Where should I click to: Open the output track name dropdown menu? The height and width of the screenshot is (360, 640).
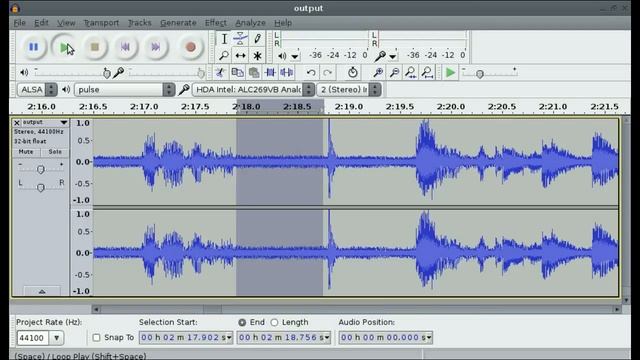pos(64,122)
